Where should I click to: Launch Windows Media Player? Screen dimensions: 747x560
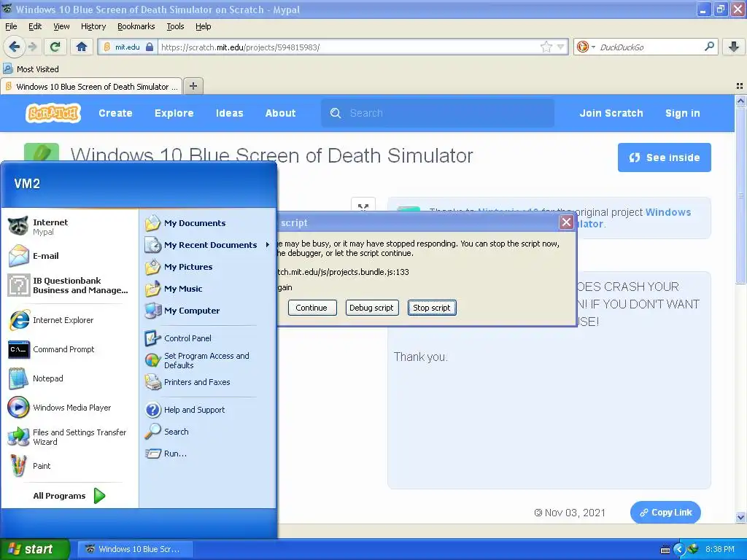(x=69, y=408)
